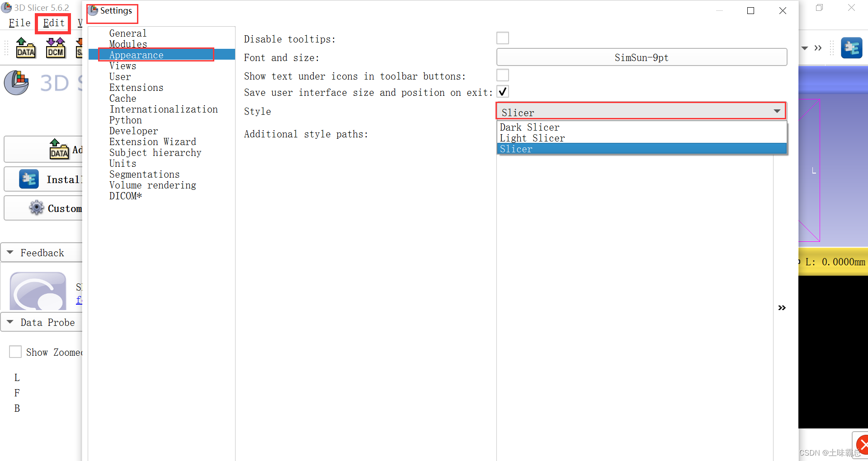Uncheck Save user interface size and position
Image resolution: width=868 pixels, height=461 pixels.
pyautogui.click(x=503, y=92)
